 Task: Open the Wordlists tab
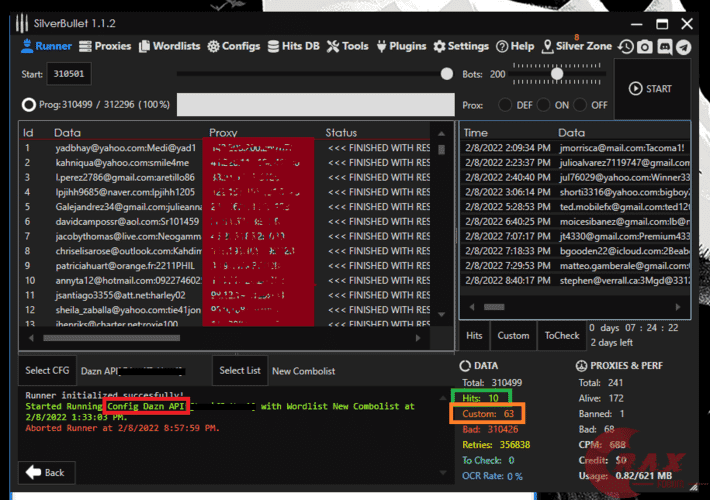coord(170,46)
